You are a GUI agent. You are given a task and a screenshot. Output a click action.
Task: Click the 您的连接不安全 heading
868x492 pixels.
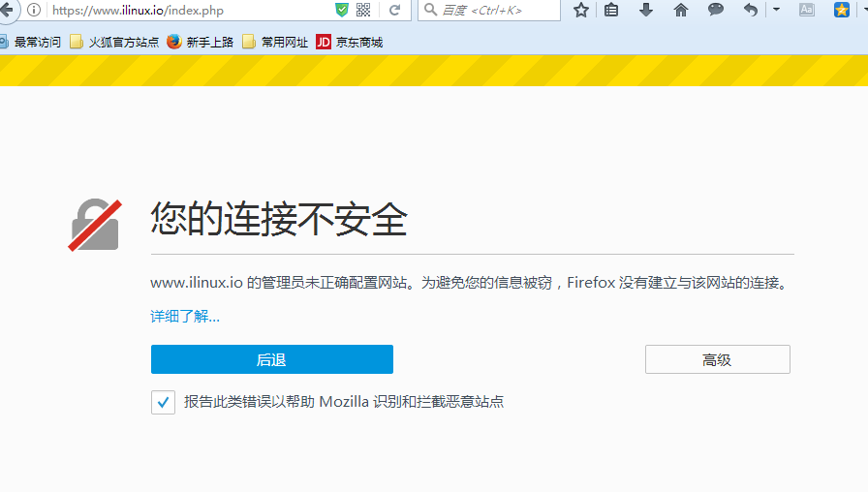(279, 219)
